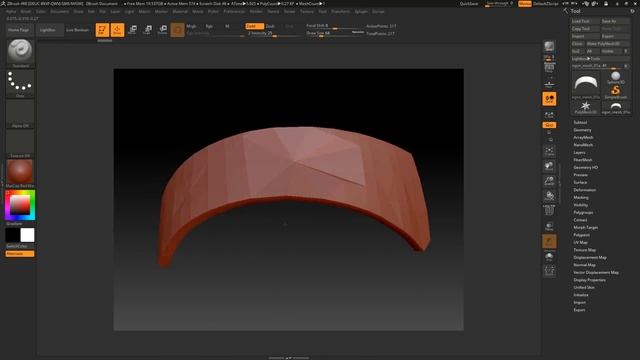Open the Brush menu

coord(26,11)
